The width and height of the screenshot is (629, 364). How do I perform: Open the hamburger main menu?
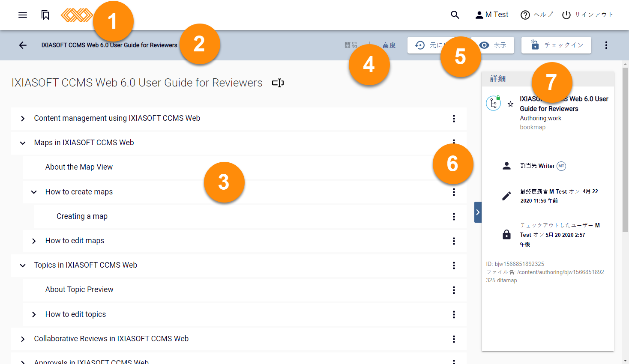[23, 15]
